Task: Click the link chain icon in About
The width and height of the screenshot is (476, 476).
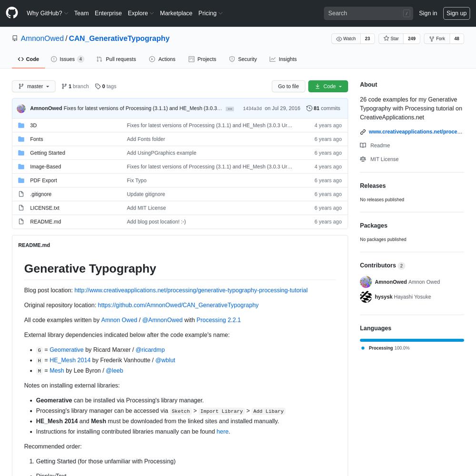Action: pos(363,132)
